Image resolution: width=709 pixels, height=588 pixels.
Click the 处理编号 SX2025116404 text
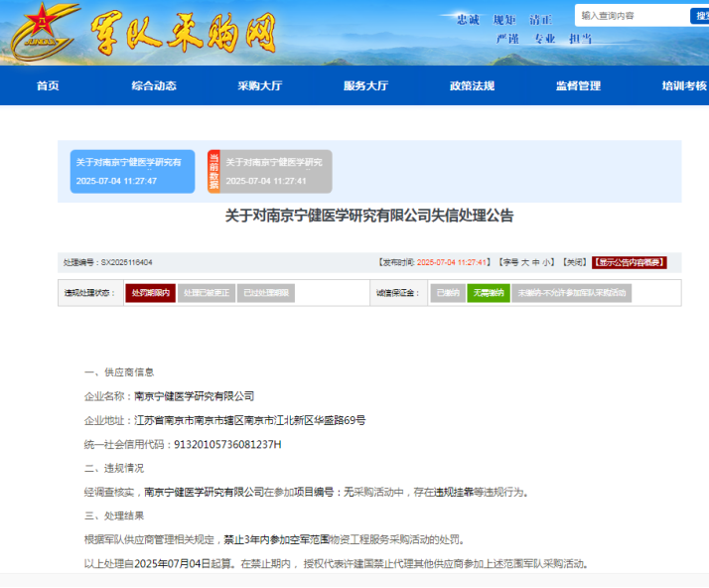coord(107,262)
